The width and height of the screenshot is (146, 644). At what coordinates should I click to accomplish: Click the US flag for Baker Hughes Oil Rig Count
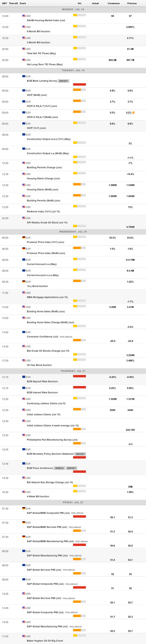pyautogui.click(x=24, y=636)
